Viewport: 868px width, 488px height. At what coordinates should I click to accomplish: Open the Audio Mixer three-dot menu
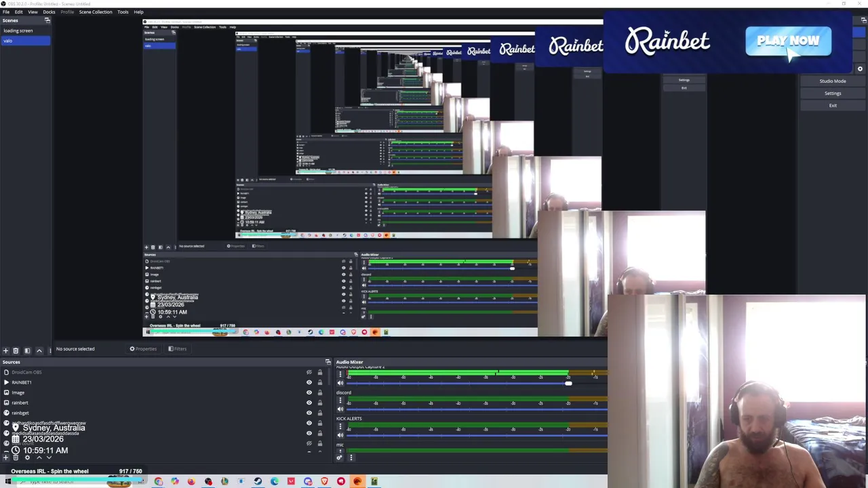[x=351, y=457]
